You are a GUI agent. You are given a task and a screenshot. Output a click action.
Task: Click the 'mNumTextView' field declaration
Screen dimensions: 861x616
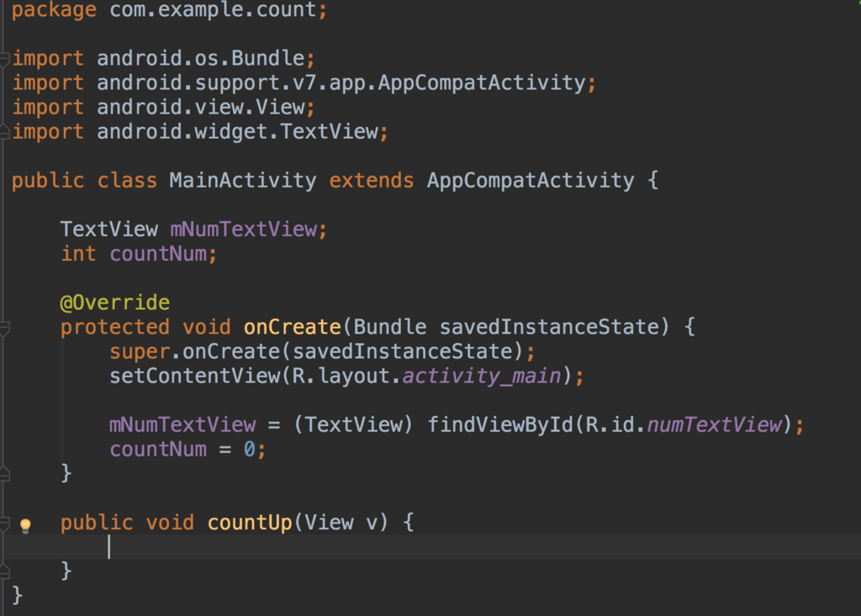(x=244, y=229)
